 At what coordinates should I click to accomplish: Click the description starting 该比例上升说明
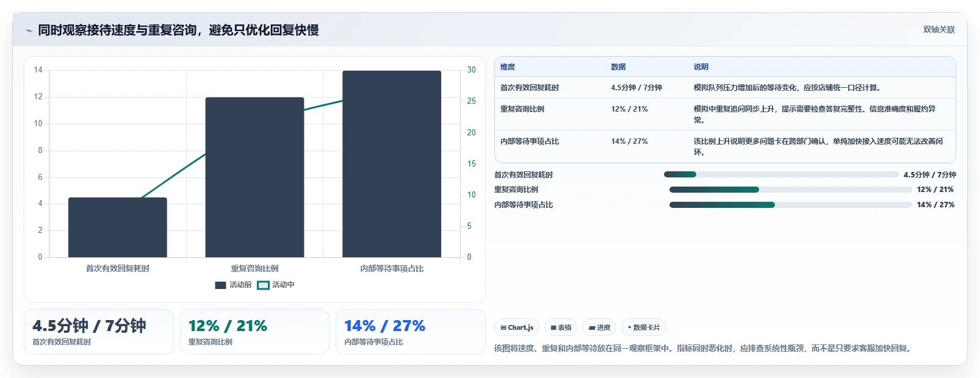818,147
